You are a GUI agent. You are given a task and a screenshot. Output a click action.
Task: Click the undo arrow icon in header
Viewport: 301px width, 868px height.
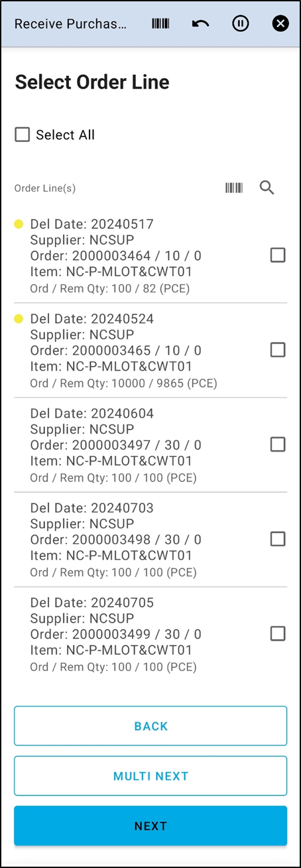(x=200, y=24)
